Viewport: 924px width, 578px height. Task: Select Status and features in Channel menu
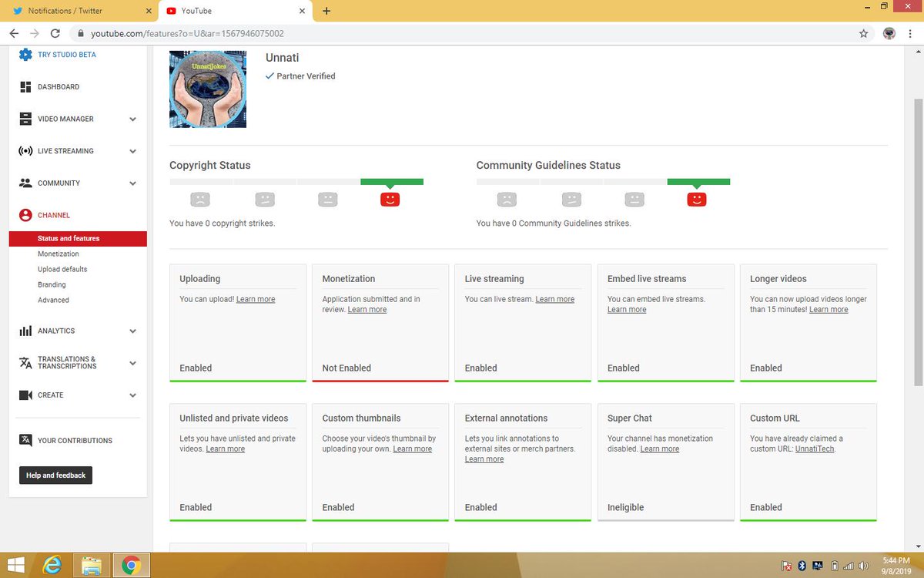pos(78,238)
